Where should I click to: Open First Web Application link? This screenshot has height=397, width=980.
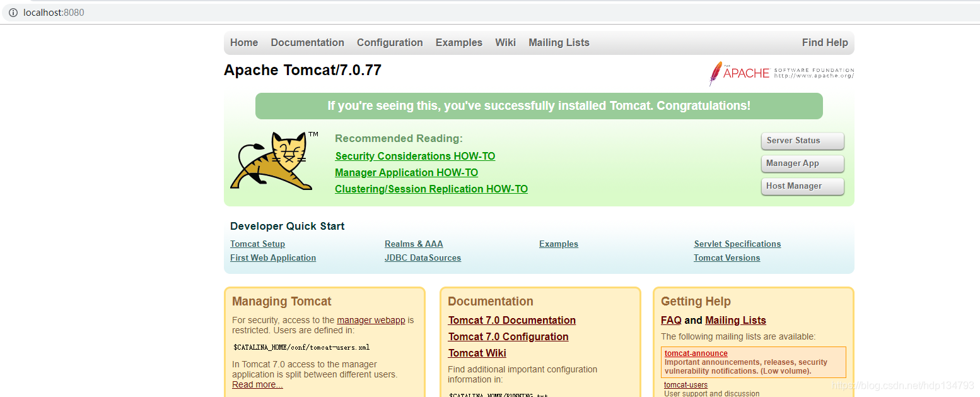tap(273, 258)
